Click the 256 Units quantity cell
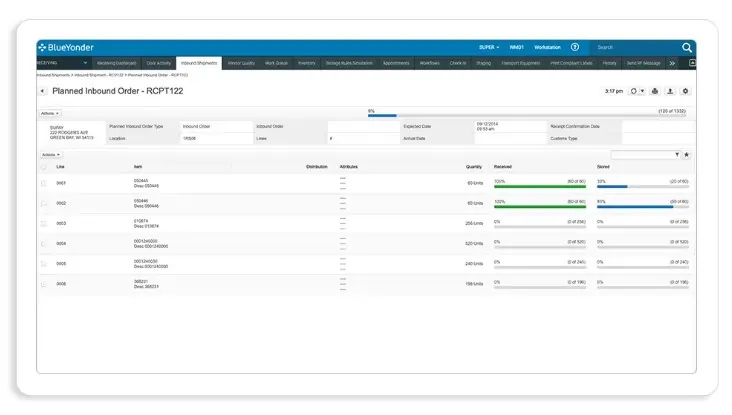The width and height of the screenshot is (732, 415). (474, 224)
